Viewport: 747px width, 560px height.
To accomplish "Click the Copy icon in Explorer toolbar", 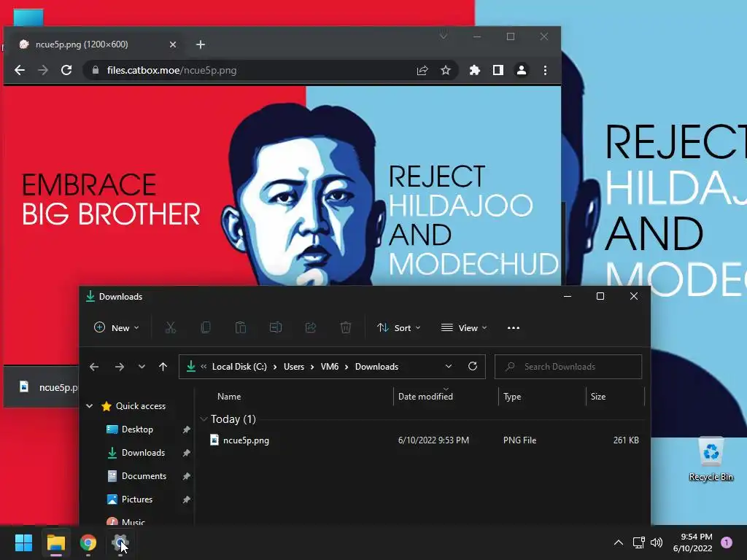I will [205, 327].
